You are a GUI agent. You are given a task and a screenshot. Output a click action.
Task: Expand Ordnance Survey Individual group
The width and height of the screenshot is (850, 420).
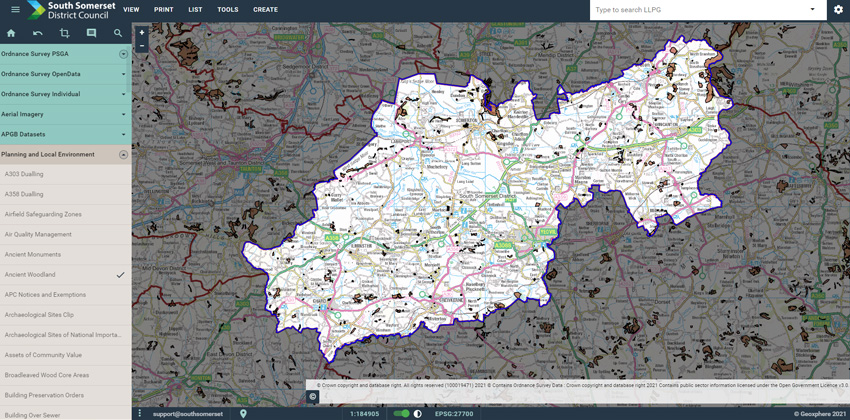pos(66,94)
